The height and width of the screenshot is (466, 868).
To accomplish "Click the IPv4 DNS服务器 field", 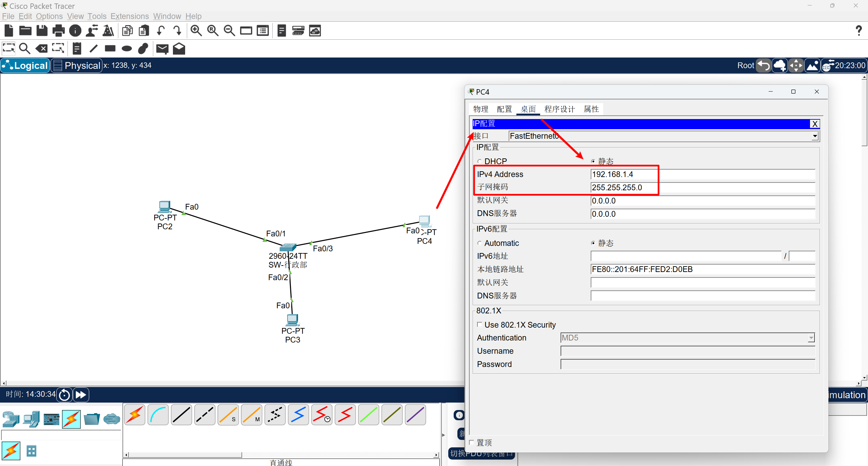I will 703,214.
